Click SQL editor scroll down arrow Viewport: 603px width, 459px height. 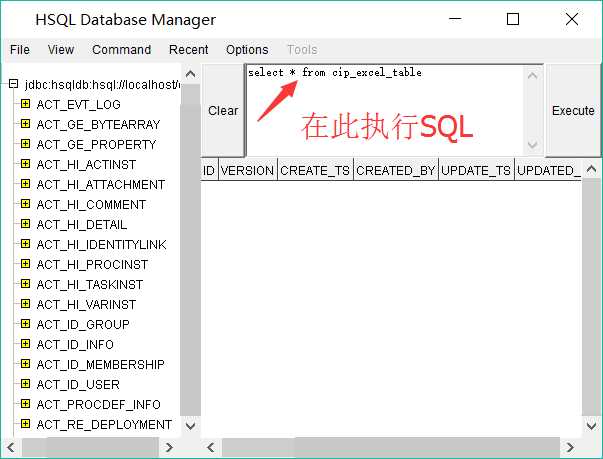point(533,145)
